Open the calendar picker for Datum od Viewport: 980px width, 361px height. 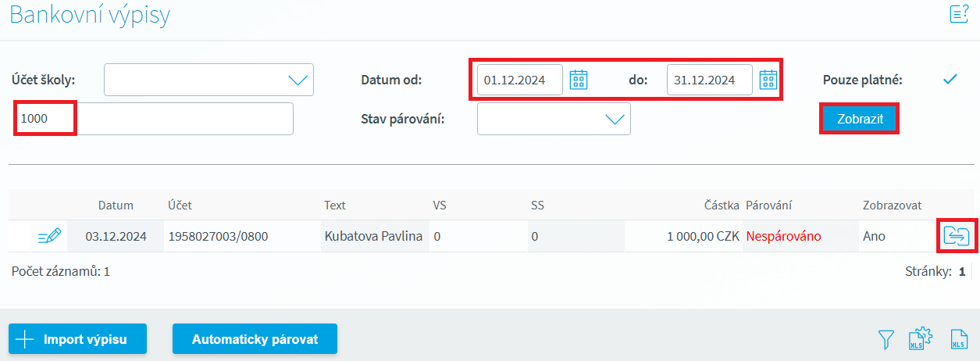(x=578, y=80)
